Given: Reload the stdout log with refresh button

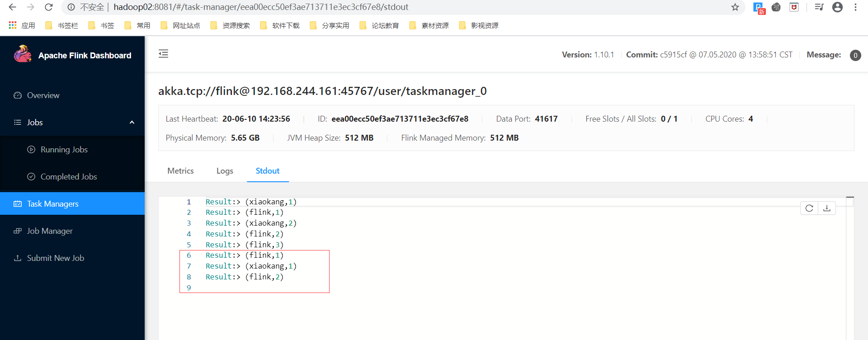Looking at the screenshot, I should click(809, 208).
